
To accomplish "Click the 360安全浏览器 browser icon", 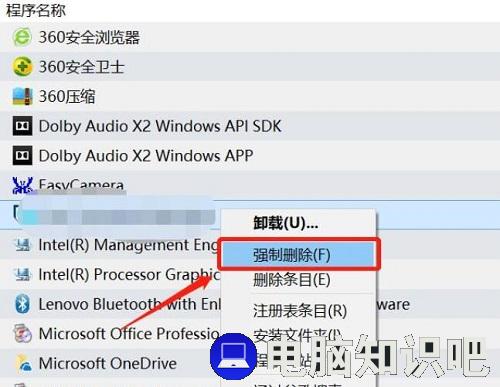I will pos(22,37).
